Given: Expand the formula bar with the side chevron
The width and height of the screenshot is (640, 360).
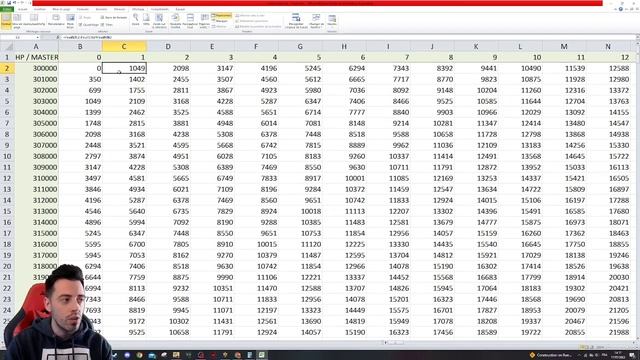Looking at the screenshot, I should click(637, 37).
